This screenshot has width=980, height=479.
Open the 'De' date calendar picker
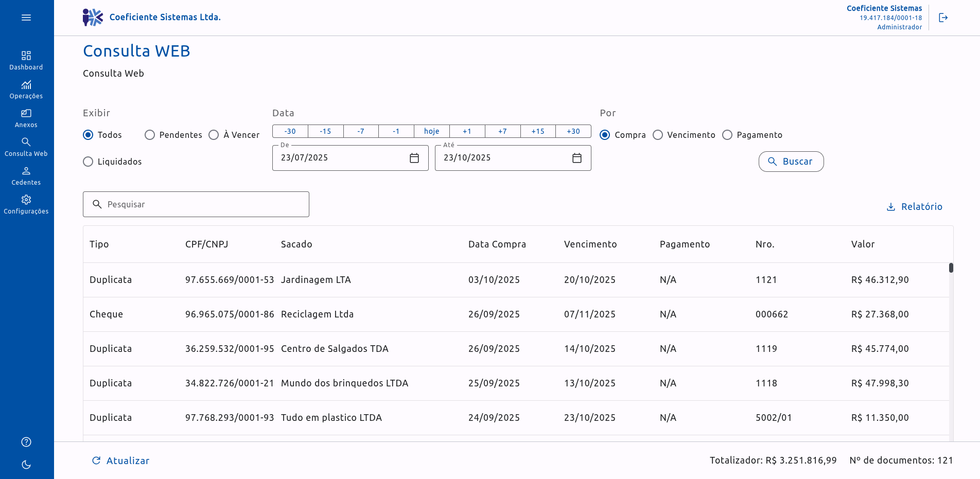coord(414,158)
